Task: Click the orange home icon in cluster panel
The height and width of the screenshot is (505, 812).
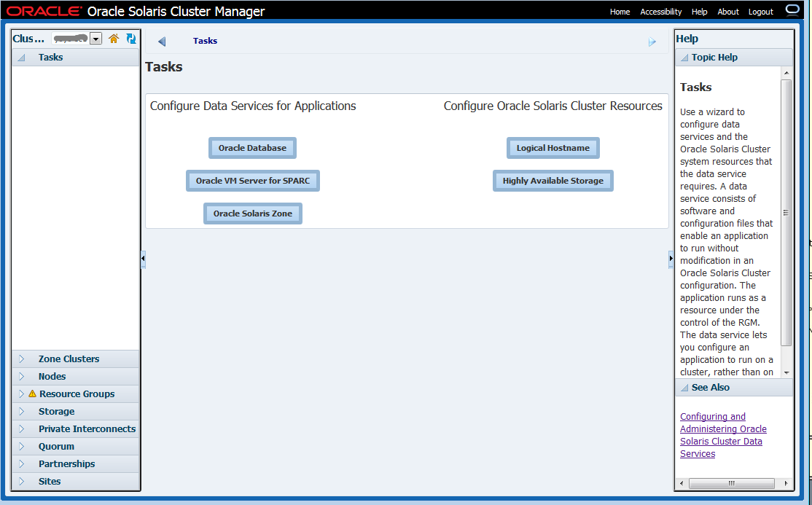Action: (114, 39)
